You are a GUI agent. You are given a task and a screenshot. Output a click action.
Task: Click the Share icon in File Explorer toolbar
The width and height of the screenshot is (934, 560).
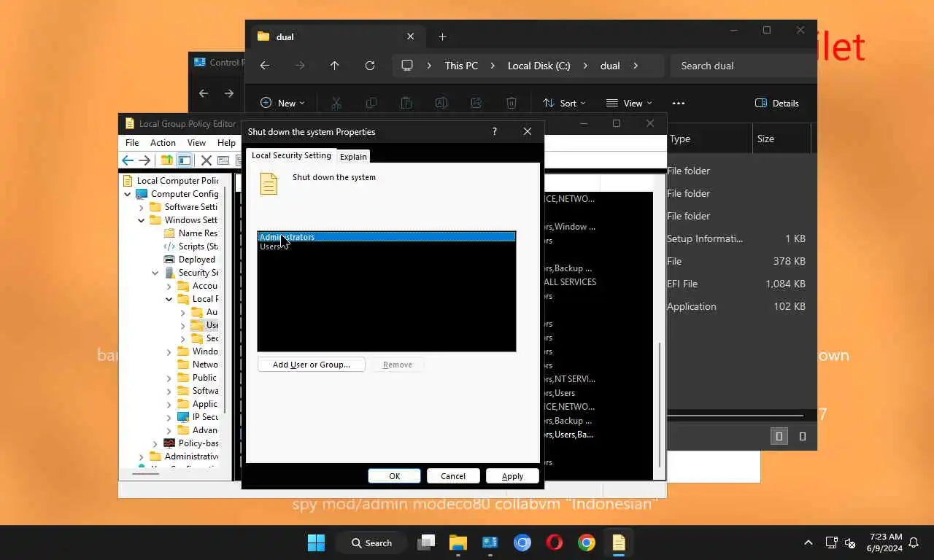[x=476, y=103]
